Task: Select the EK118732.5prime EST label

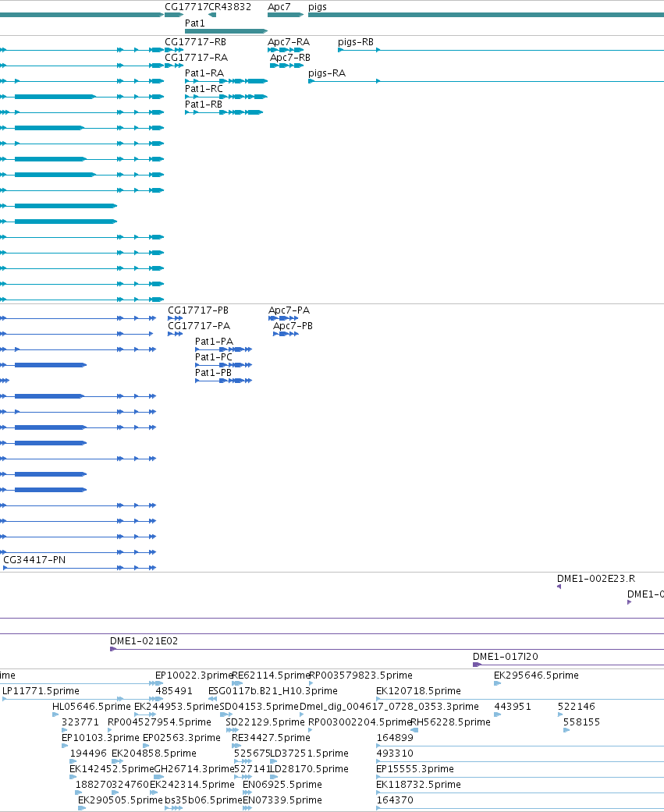Action: pos(418,784)
